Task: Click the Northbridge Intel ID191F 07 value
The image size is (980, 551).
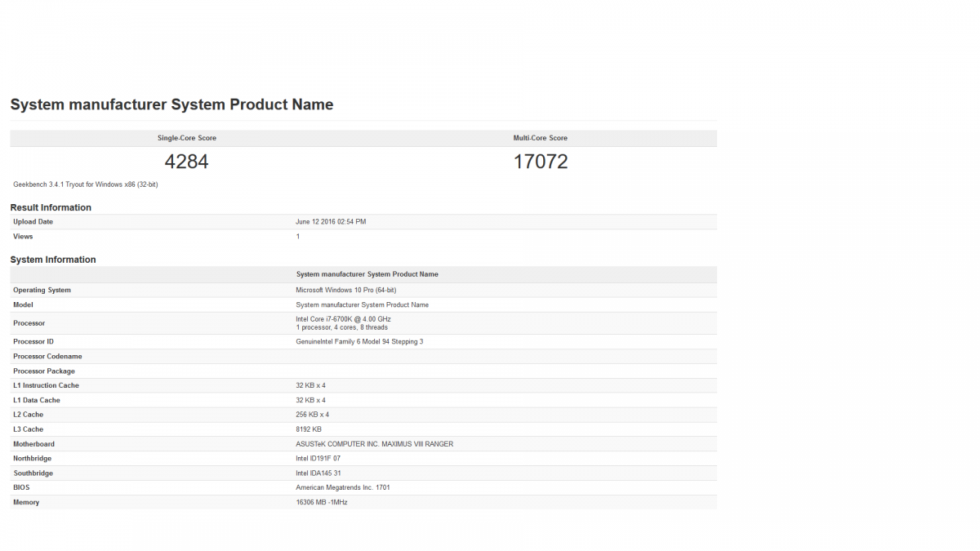Action: pyautogui.click(x=318, y=459)
